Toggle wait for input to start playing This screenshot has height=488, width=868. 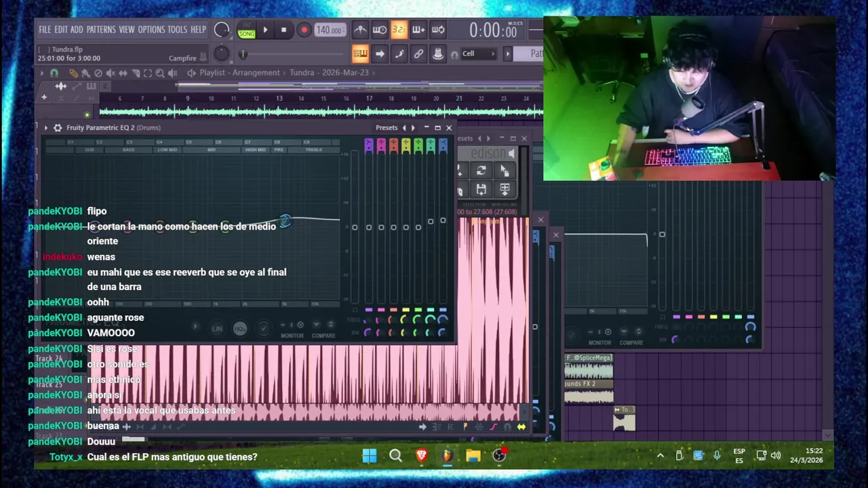click(380, 30)
